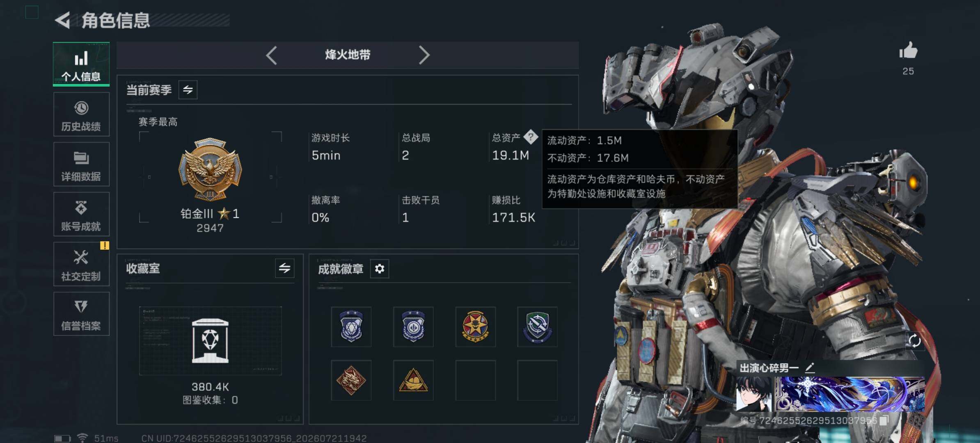Open the 历史战绩 tab
The width and height of the screenshot is (980, 443).
81,114
